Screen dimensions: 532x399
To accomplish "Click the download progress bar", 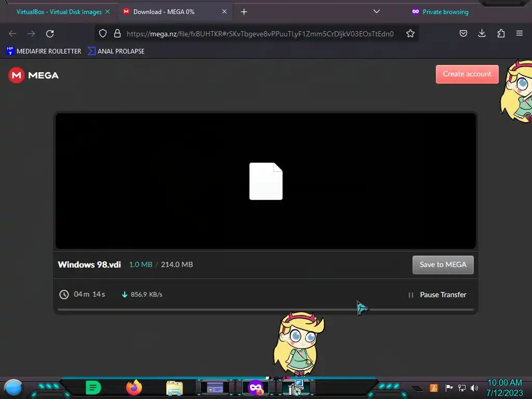I will [x=265, y=310].
